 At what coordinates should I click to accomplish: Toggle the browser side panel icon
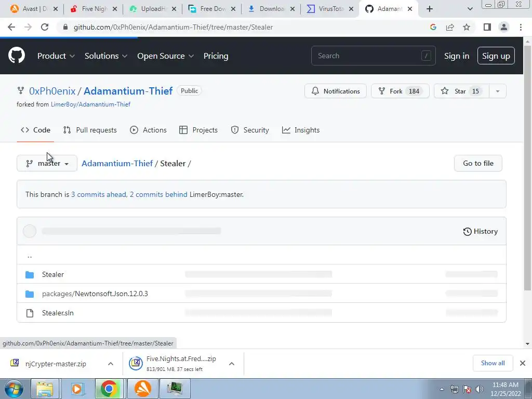[x=487, y=27]
